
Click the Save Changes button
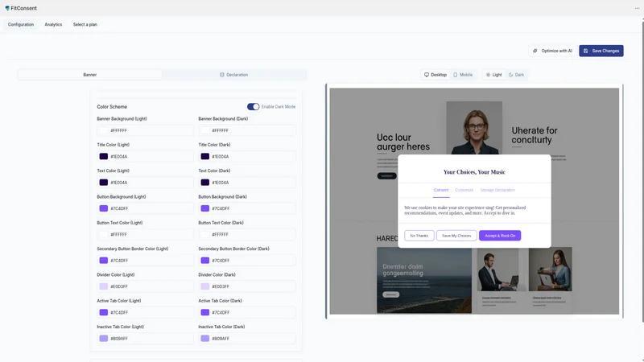(601, 51)
